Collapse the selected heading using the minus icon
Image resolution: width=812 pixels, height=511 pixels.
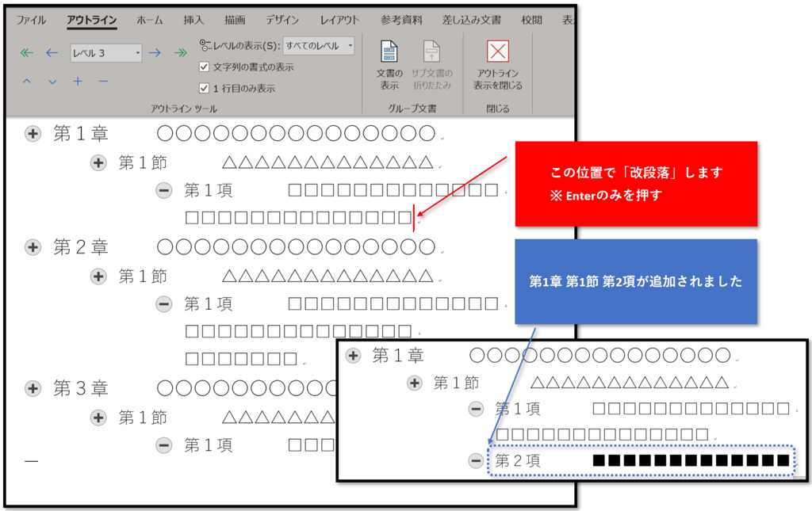(x=101, y=80)
